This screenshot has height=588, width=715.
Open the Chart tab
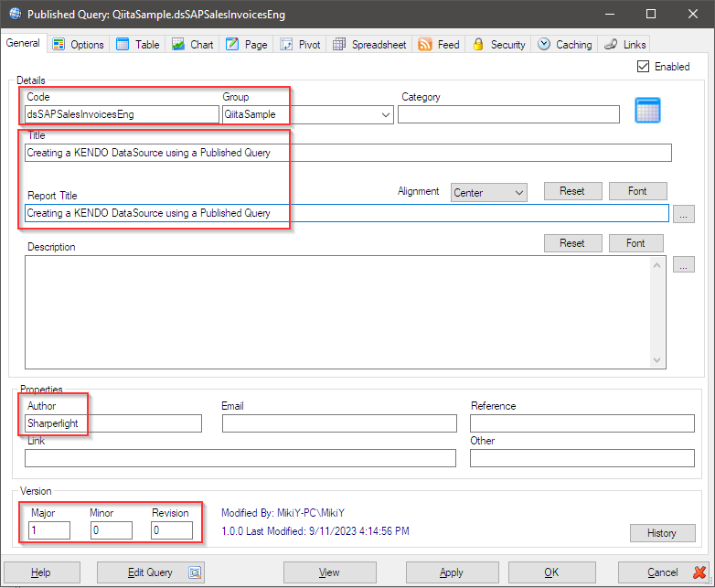click(x=192, y=44)
